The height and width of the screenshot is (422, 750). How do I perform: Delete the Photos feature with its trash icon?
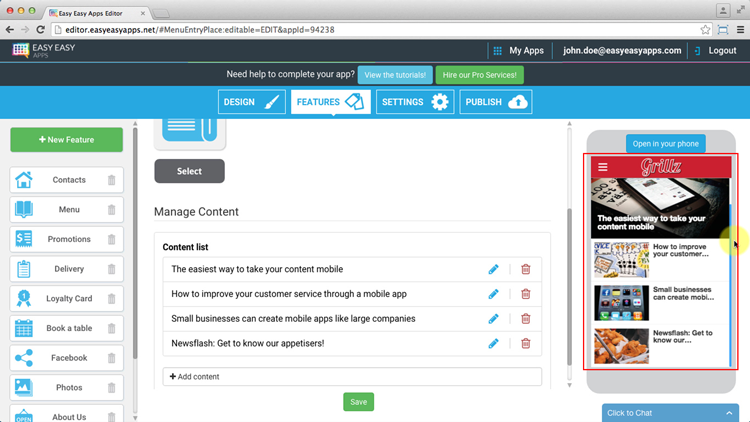pos(111,388)
